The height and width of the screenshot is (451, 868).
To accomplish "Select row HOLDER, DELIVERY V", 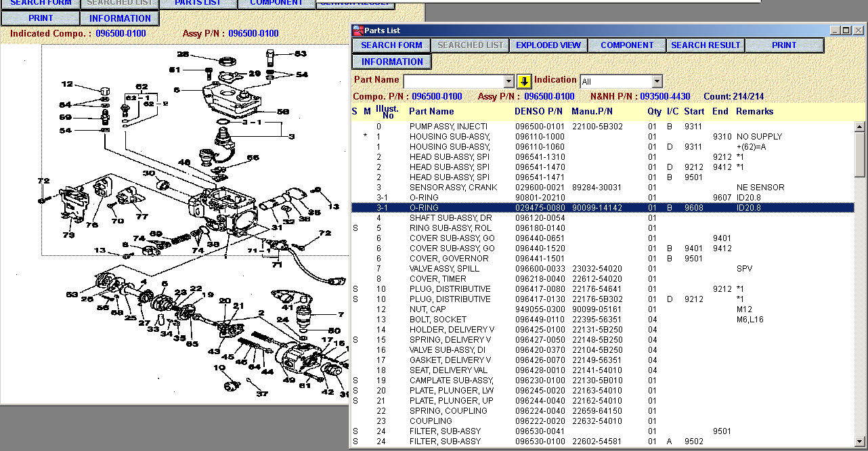I will click(603, 330).
